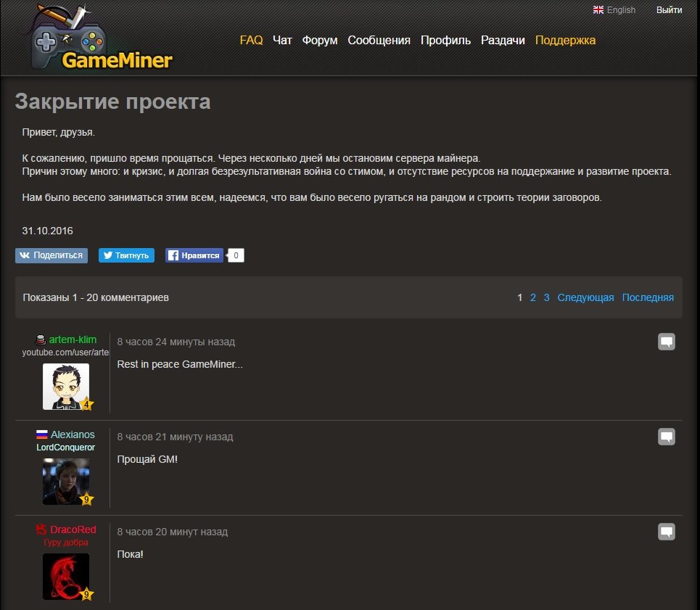This screenshot has height=610, width=700.
Task: Click the Russian flag beside Alexianos
Action: 41,434
